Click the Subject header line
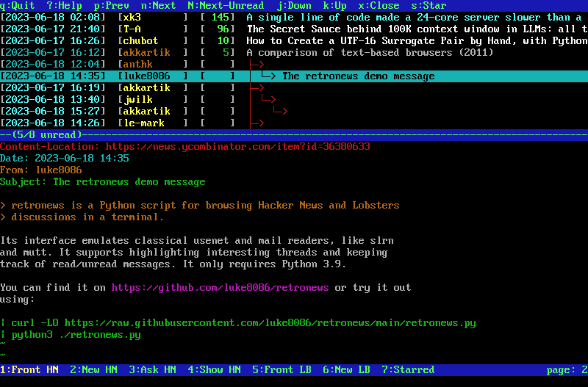The height and width of the screenshot is (387, 588). 103,181
